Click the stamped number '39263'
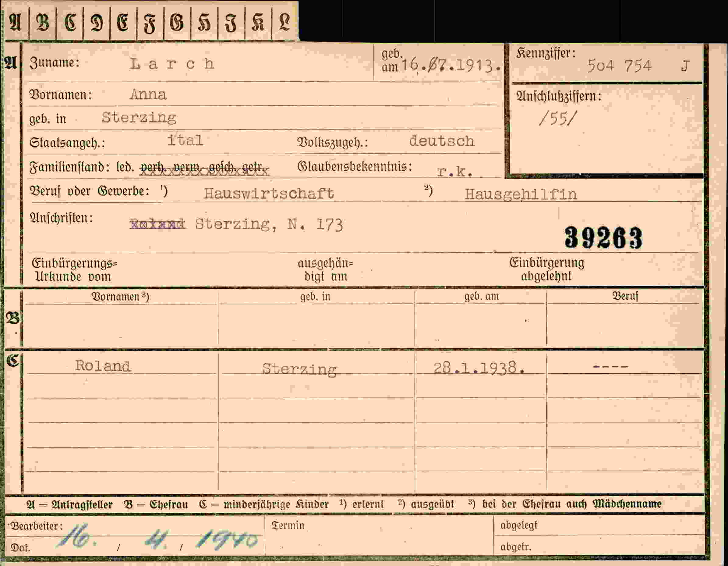Image resolution: width=728 pixels, height=566 pixels. pyautogui.click(x=604, y=238)
